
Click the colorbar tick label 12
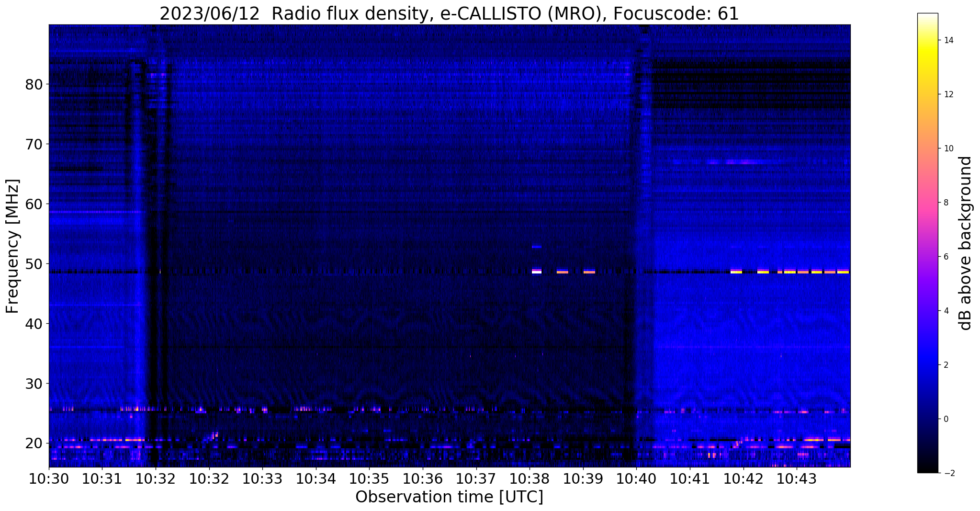[x=948, y=94]
